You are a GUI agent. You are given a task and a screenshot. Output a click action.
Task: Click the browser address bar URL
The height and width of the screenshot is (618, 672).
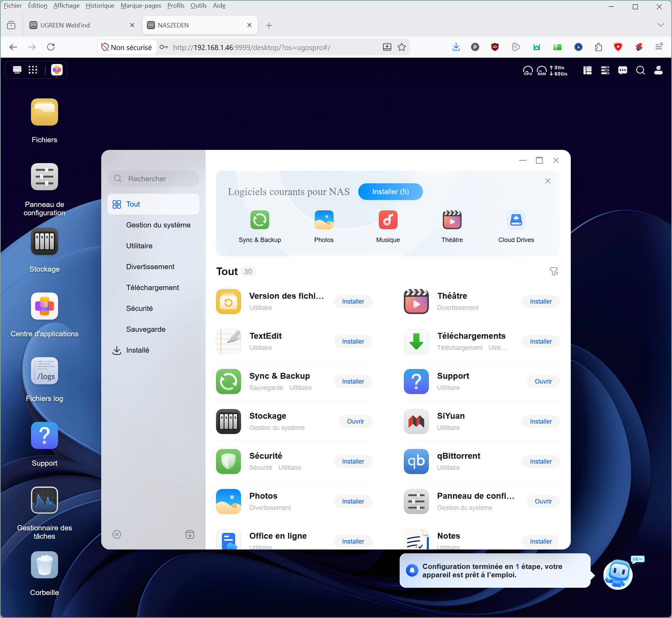[252, 47]
